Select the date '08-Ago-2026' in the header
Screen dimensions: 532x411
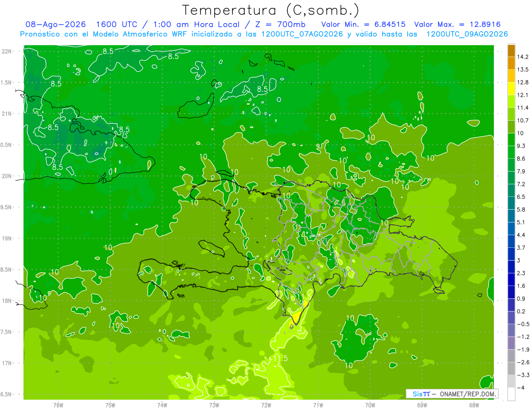56,24
